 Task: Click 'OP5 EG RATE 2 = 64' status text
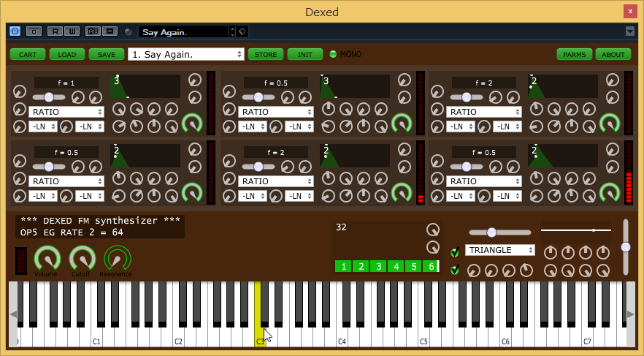click(72, 232)
